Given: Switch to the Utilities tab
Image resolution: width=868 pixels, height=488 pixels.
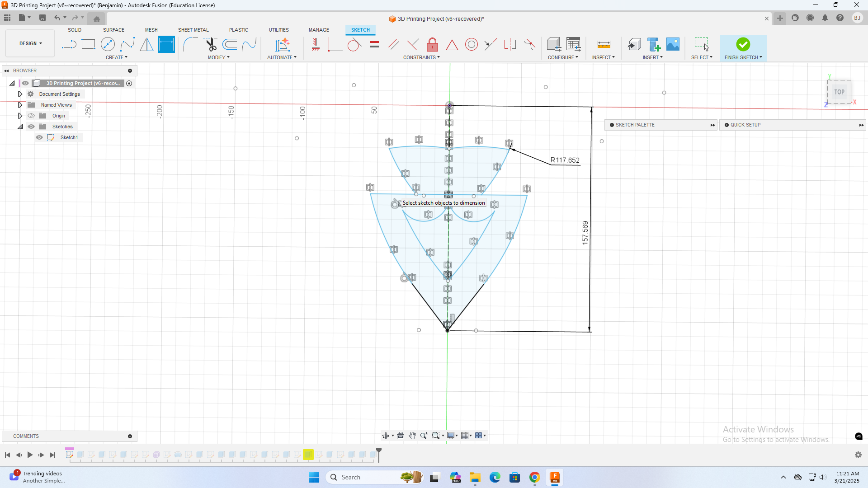Looking at the screenshot, I should (279, 30).
